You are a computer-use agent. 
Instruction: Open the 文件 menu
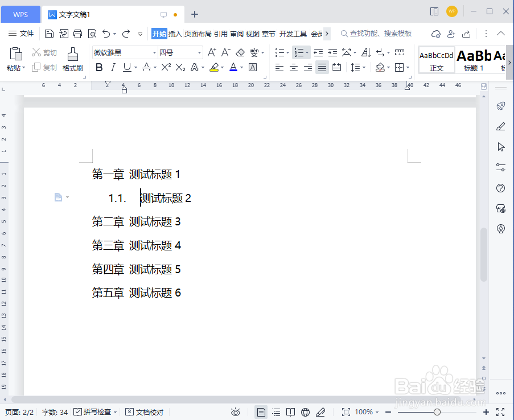(21, 34)
